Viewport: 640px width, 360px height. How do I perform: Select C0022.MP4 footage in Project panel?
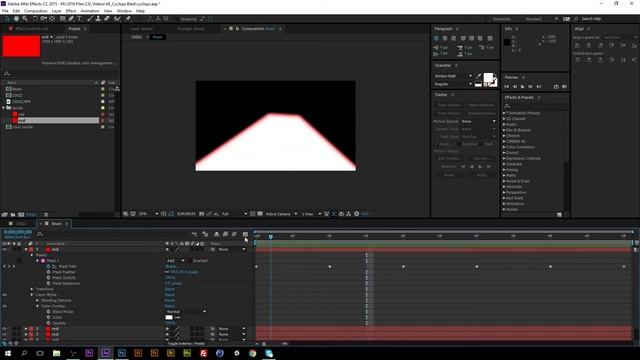click(21, 102)
